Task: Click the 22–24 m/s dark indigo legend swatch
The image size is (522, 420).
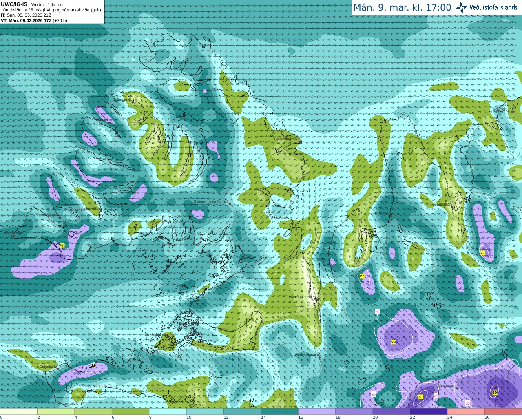Action: coord(429,411)
